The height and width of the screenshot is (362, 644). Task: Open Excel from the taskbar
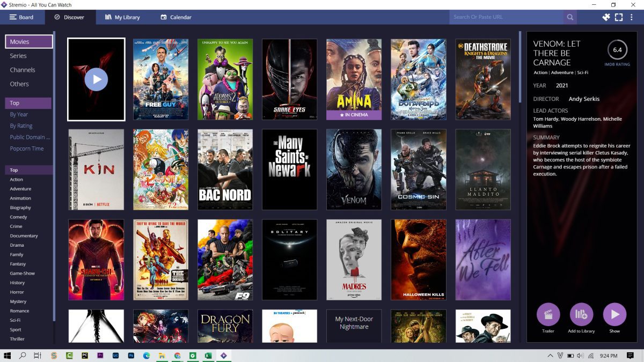coord(208,355)
